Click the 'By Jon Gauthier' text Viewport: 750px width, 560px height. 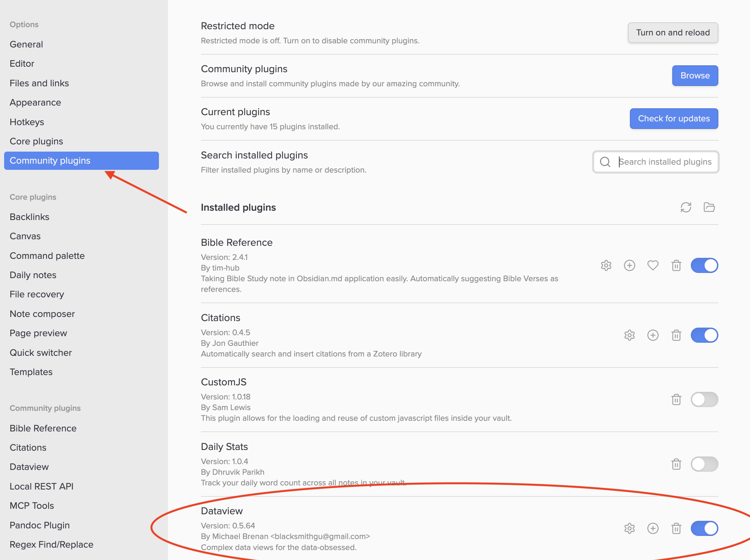point(229,343)
